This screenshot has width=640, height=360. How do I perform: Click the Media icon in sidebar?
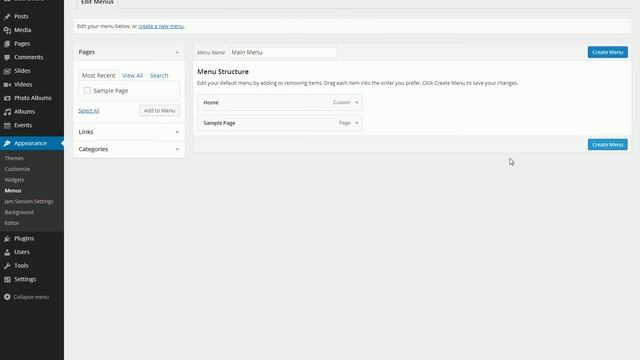point(7,30)
